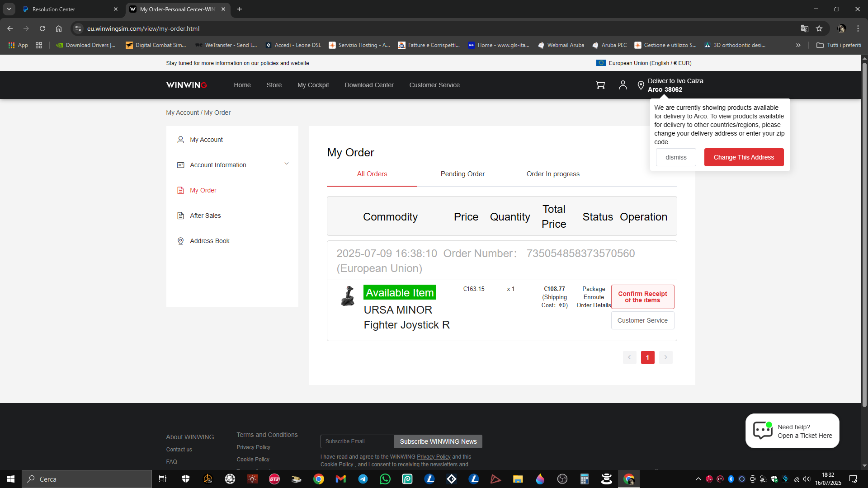
Task: Open Customer Service in the top navigation
Action: coord(434,85)
